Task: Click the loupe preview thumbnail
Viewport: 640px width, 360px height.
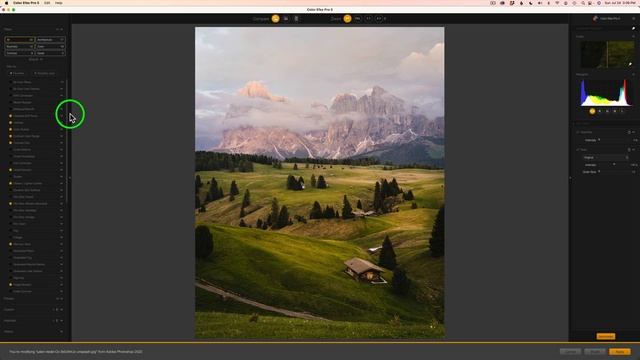Action: (607, 54)
